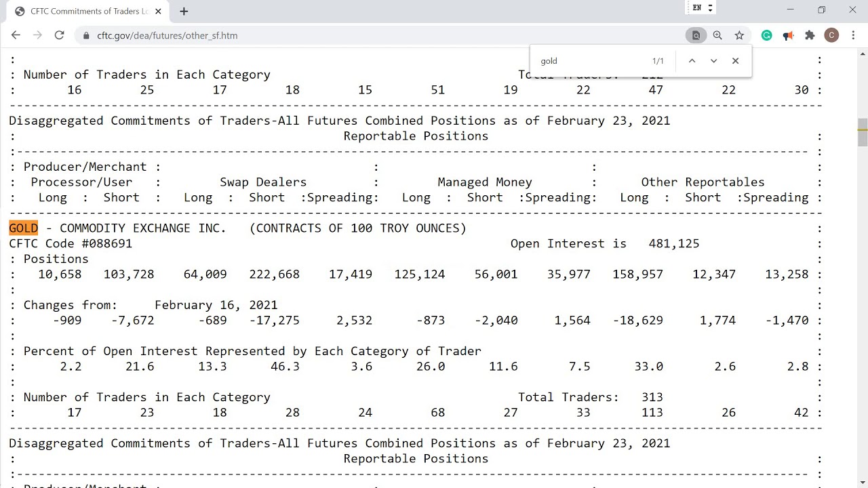The height and width of the screenshot is (488, 868).
Task: Click the gold position value 103,728
Action: pos(129,274)
